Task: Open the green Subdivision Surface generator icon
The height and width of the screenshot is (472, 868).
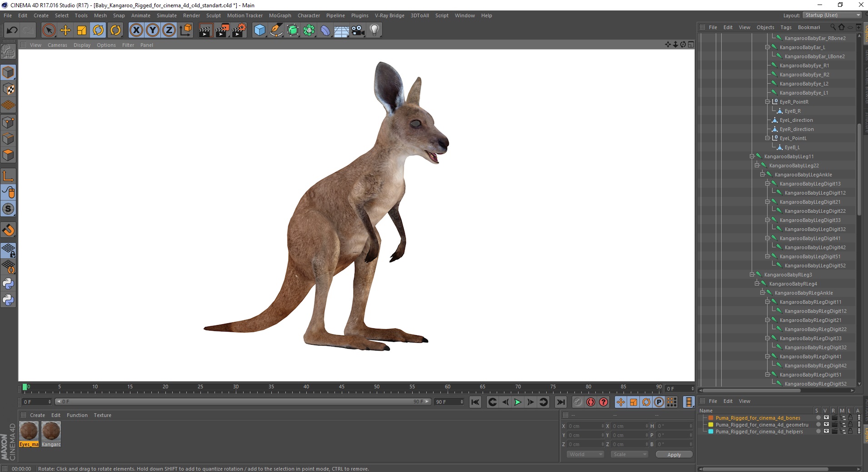Action: 293,30
